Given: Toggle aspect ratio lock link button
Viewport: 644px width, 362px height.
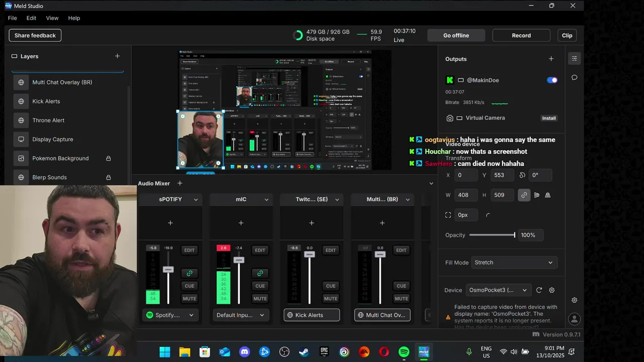Looking at the screenshot, I should tap(524, 195).
